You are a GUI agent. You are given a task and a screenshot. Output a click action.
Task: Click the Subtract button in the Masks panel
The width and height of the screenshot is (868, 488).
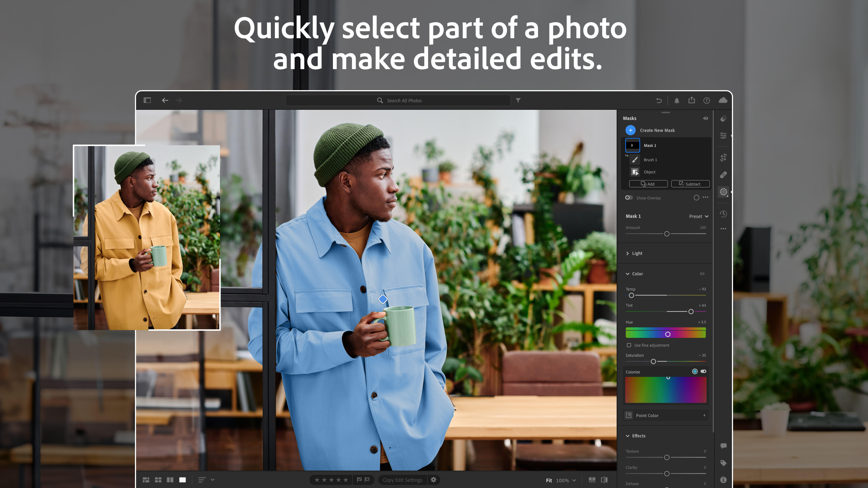(690, 184)
